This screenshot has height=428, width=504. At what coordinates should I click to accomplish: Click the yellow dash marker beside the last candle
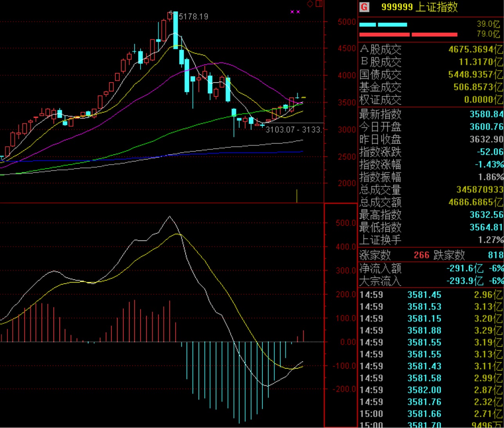pos(303,97)
